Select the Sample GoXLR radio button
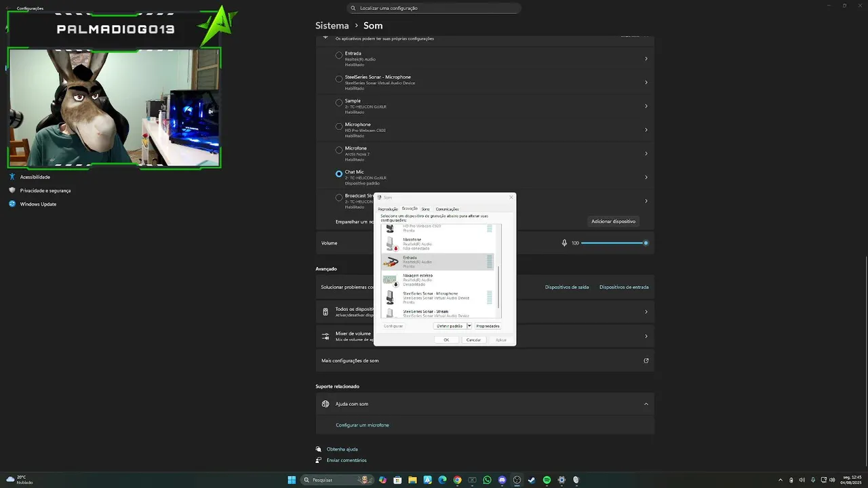868x488 pixels. (339, 102)
